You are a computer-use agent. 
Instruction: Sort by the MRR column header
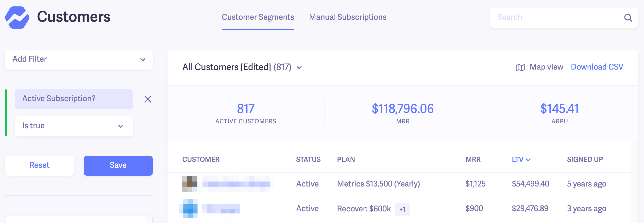(x=473, y=159)
